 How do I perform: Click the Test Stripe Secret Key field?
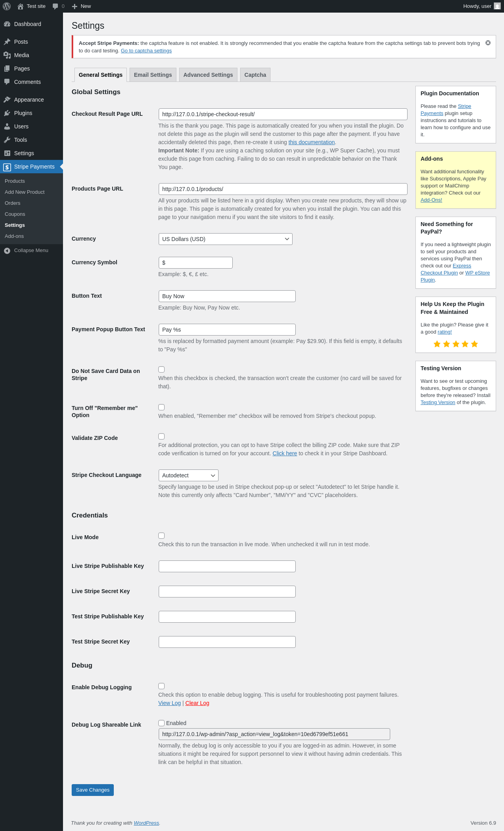pyautogui.click(x=227, y=642)
